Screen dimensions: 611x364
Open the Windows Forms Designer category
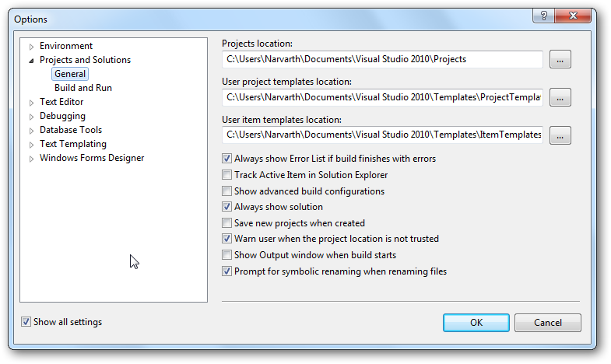click(x=92, y=158)
